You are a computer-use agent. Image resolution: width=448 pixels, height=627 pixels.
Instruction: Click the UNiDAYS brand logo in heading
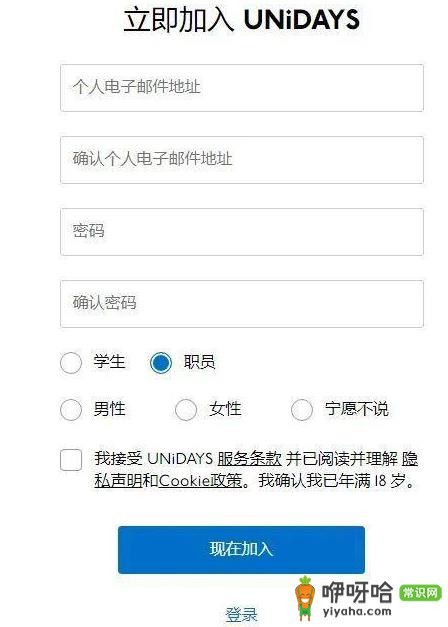[302, 19]
